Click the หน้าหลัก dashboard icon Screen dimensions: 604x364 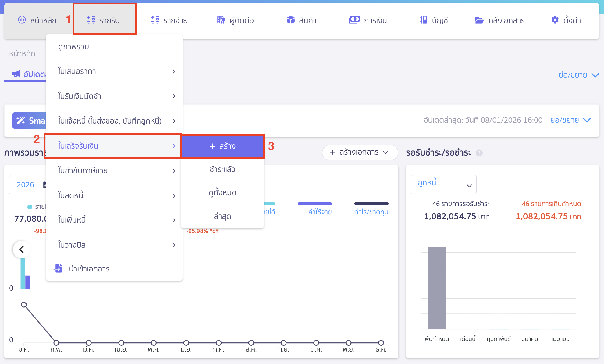coord(22,20)
